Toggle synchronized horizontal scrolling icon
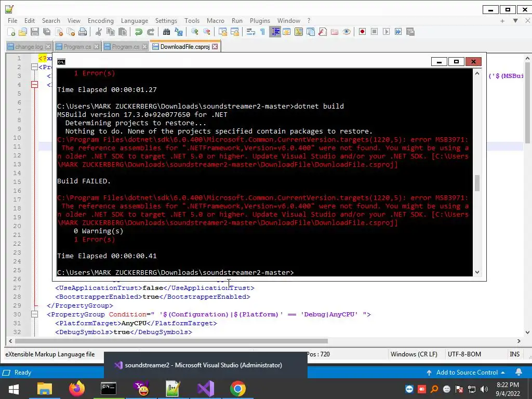The height and width of the screenshot is (399, 532). pos(234,32)
